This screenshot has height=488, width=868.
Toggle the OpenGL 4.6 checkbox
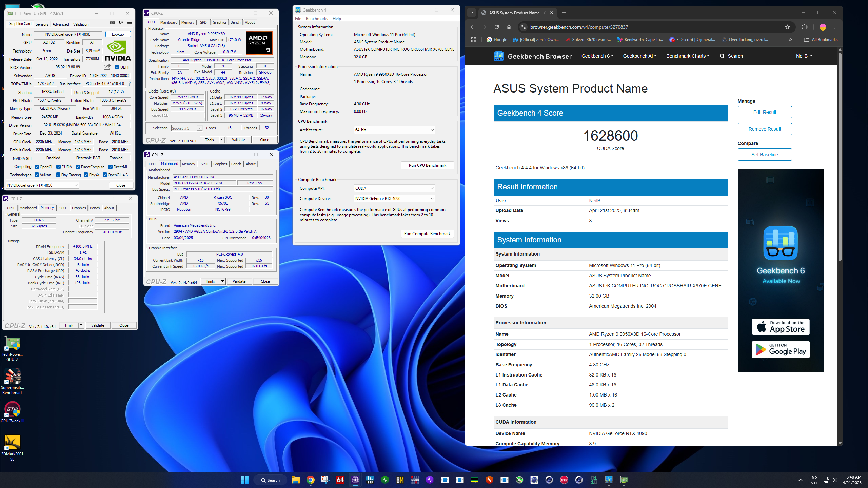point(105,175)
